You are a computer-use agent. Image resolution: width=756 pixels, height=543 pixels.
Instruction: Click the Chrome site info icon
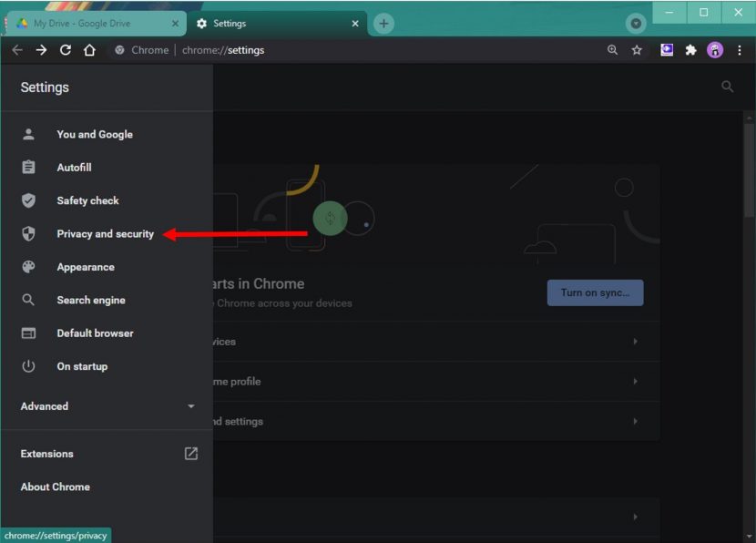tap(119, 50)
